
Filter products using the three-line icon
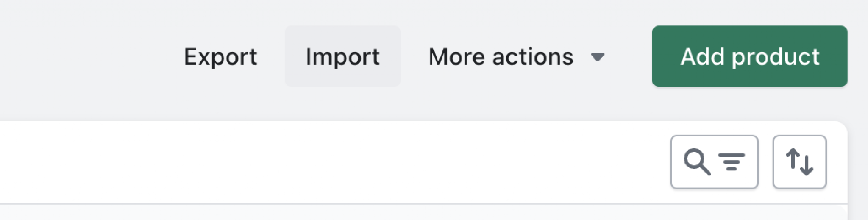pos(731,162)
